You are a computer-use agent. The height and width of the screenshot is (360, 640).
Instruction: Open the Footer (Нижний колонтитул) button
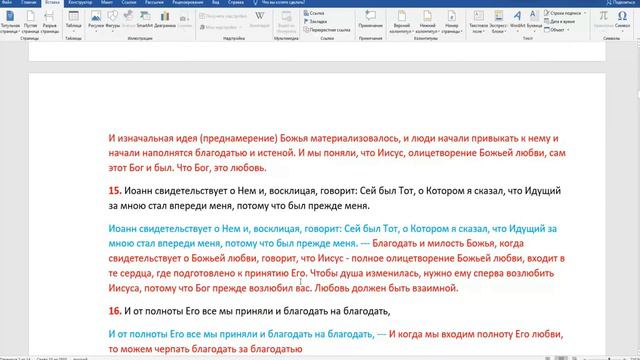(x=427, y=22)
